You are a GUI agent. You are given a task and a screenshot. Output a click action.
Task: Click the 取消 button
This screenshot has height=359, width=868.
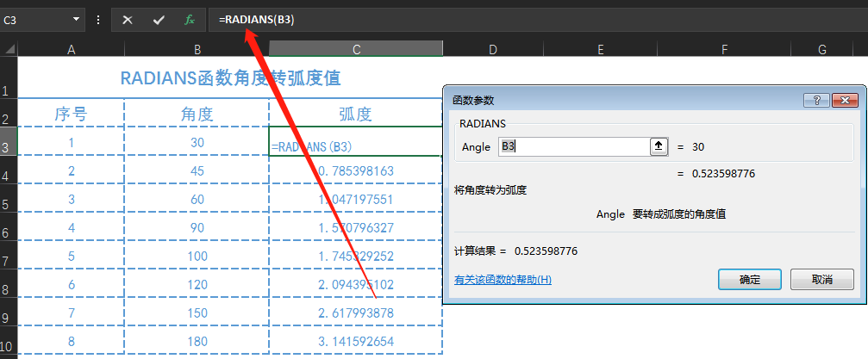tap(822, 279)
